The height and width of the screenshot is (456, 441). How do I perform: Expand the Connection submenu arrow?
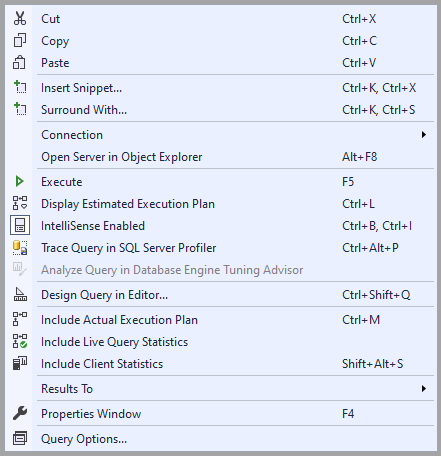[x=424, y=135]
